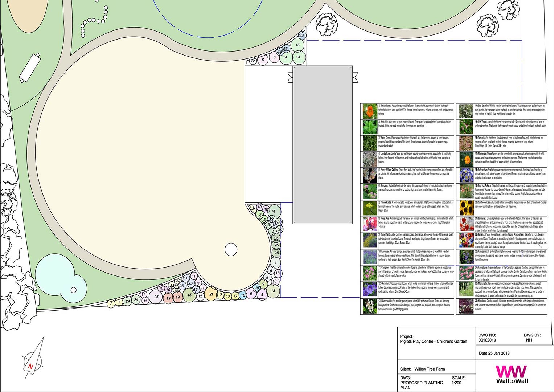Select the orange plant circle numbered 21
Viewport: 554px width, 392px height.
coord(211,294)
